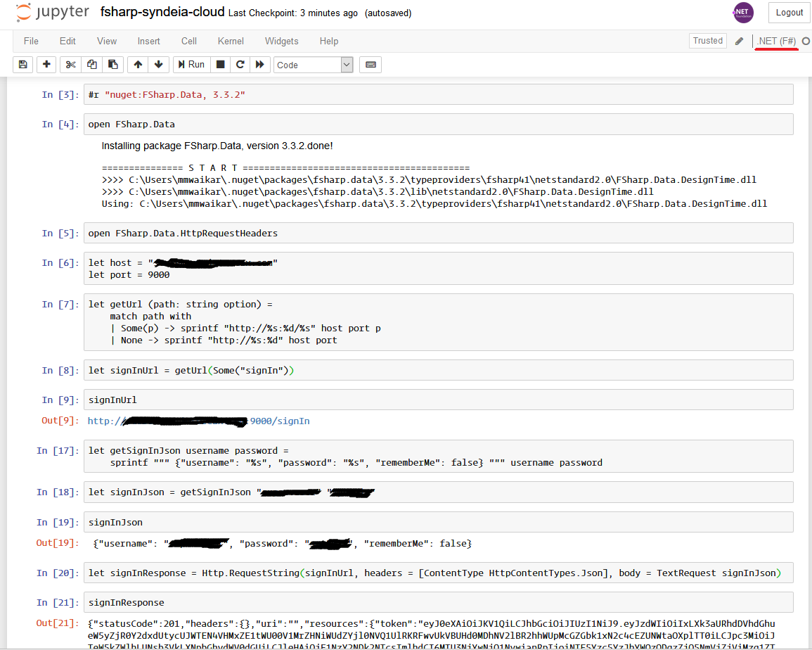Open the signIn URL link in Out[9]
The image size is (812, 650).
click(x=198, y=421)
